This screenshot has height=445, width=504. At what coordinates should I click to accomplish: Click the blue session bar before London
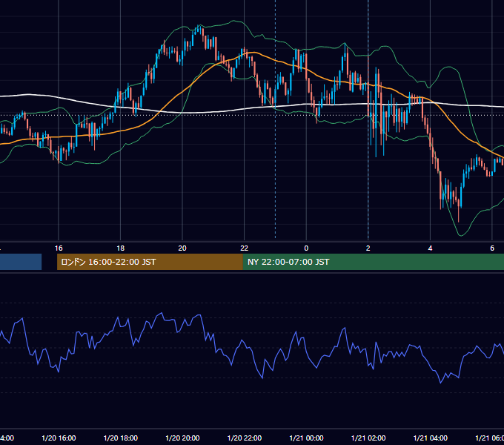[x=21, y=262]
